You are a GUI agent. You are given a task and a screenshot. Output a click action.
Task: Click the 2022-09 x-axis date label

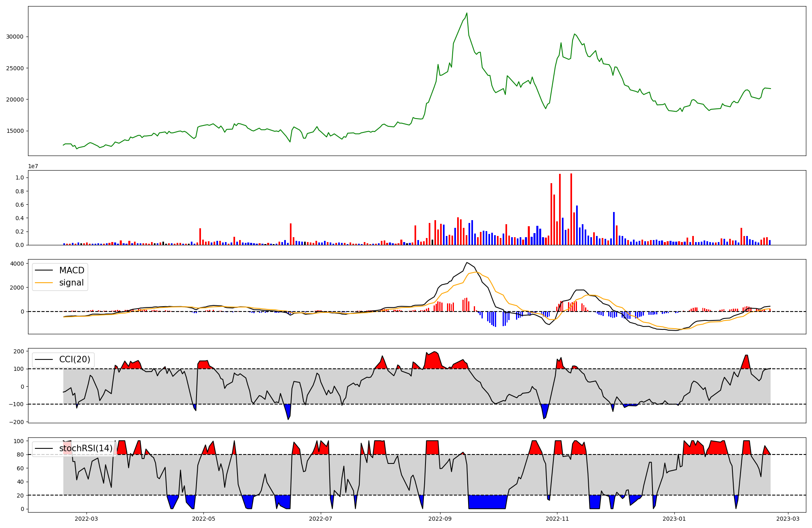(440, 519)
